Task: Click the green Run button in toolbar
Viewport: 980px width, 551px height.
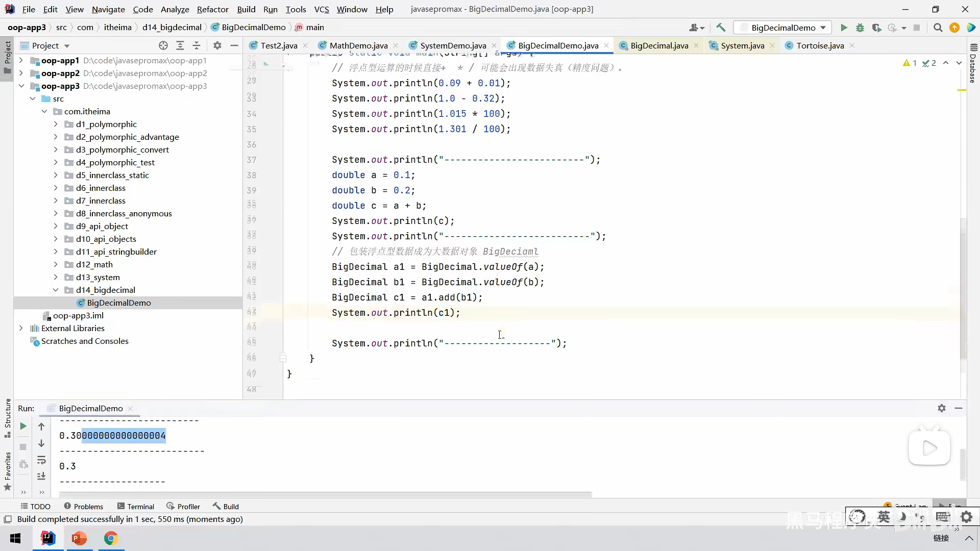Action: (844, 28)
